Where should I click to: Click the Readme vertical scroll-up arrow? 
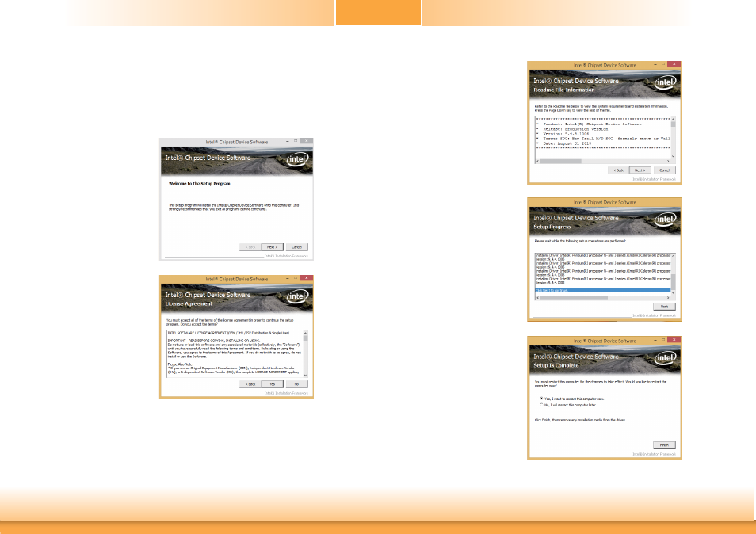click(x=673, y=119)
